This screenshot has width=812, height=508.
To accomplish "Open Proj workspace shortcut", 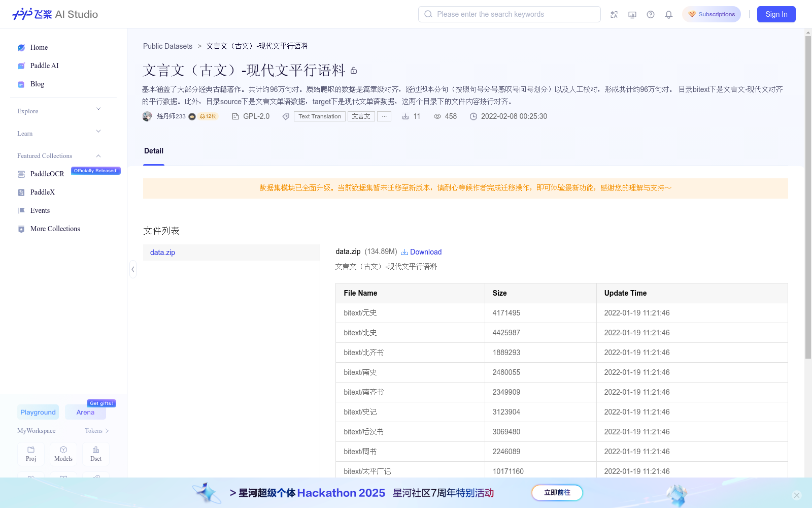I will pyautogui.click(x=31, y=454).
